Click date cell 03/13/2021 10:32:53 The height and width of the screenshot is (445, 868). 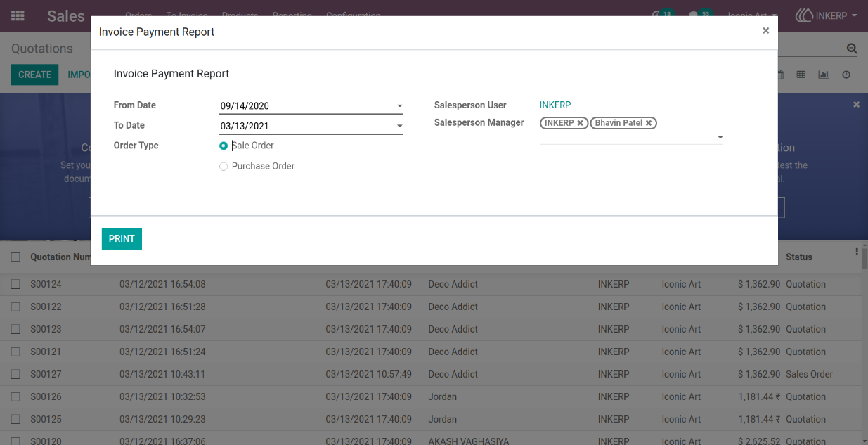(x=162, y=397)
